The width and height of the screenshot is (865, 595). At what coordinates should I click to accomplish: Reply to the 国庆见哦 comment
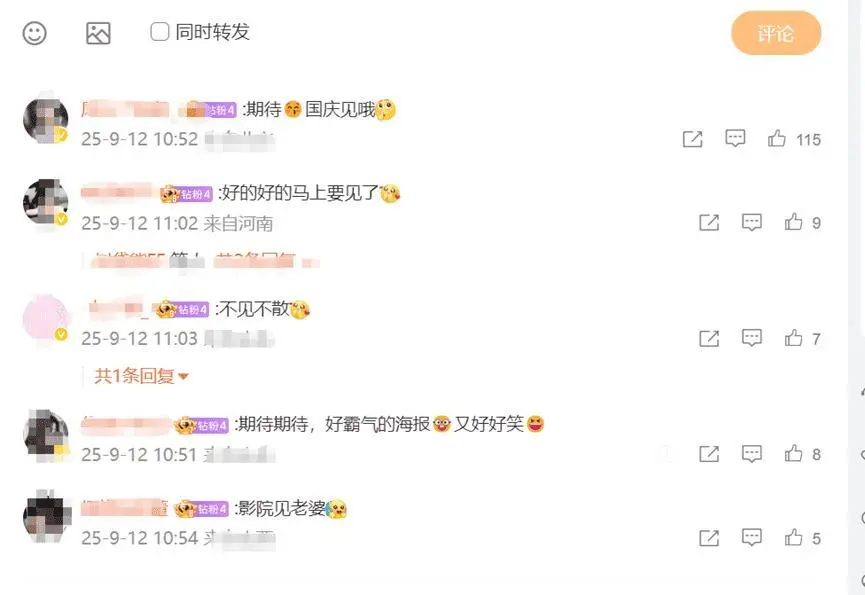[x=735, y=138]
